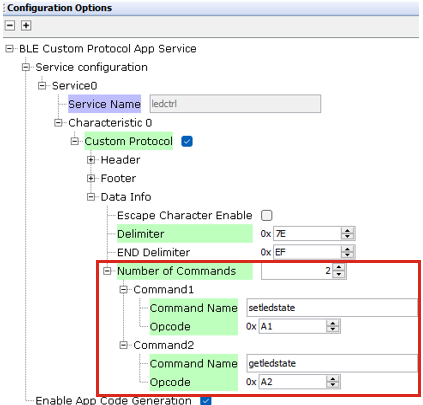The width and height of the screenshot is (423, 405).
Task: Decrease the Delimiter hex value
Action: (347, 236)
